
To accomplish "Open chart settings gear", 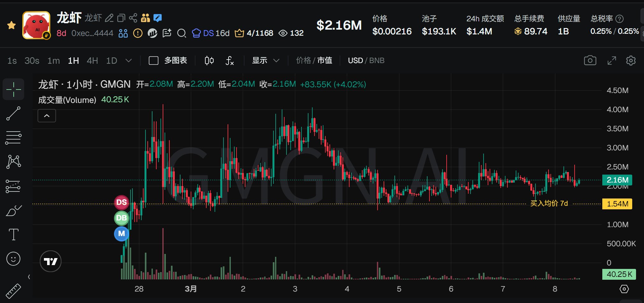I will [x=631, y=61].
